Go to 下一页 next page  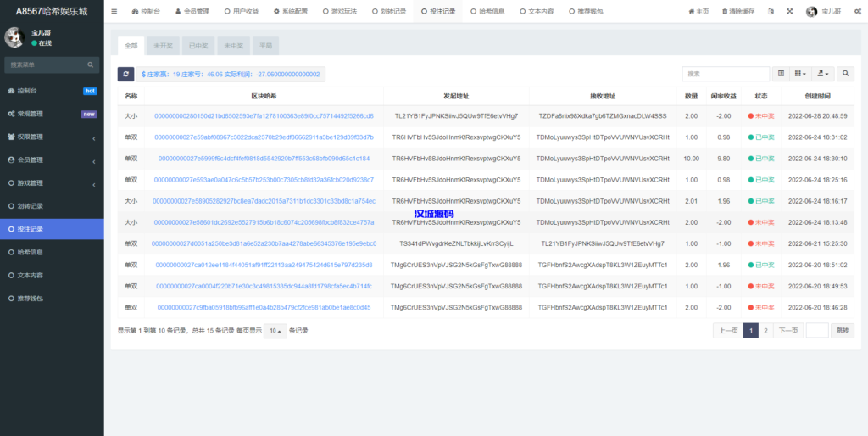click(x=788, y=331)
